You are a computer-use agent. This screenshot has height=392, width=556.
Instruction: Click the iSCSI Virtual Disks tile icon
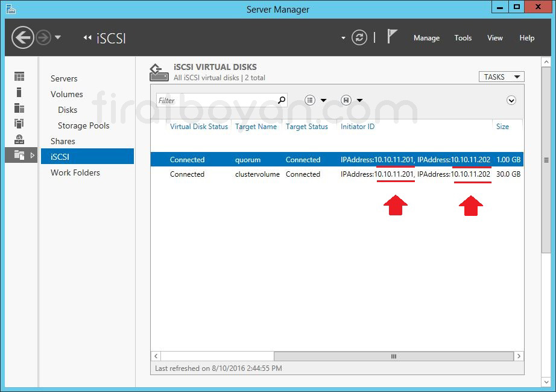click(159, 72)
